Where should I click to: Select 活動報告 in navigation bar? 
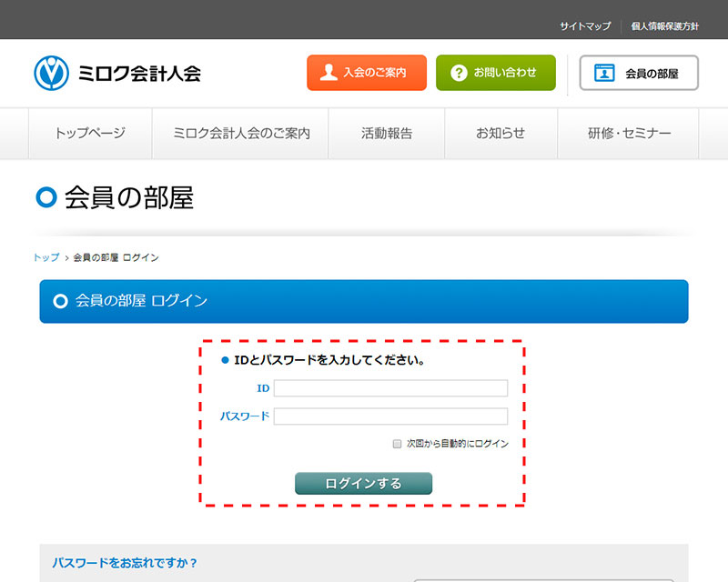[387, 133]
